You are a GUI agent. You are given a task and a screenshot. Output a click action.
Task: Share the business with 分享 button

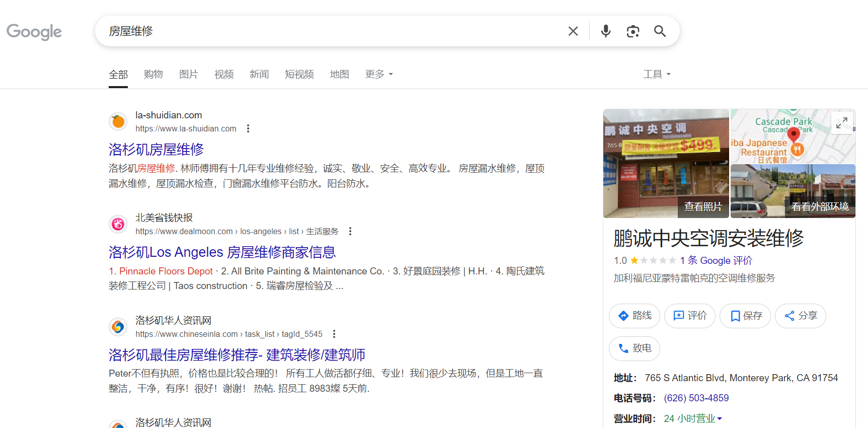click(x=801, y=316)
